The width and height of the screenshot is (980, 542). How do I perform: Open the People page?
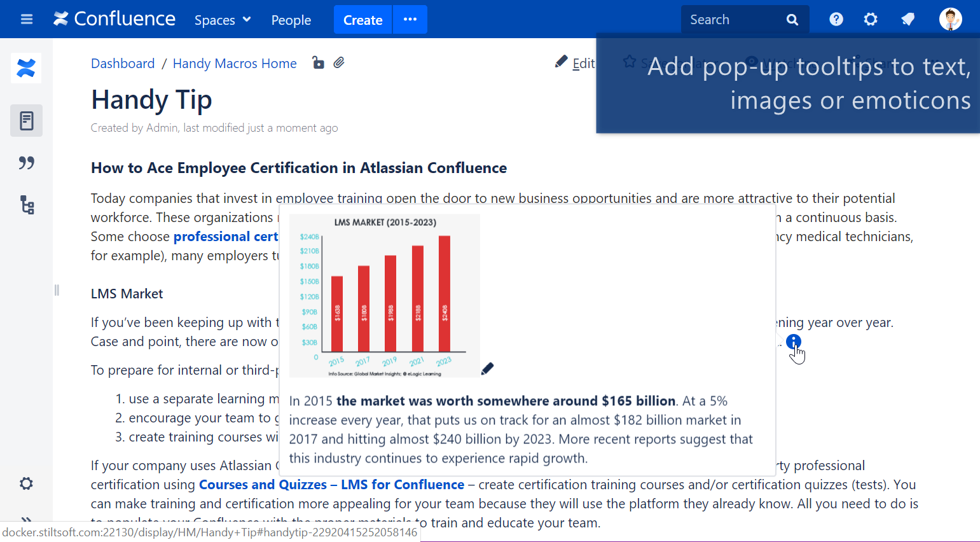(291, 20)
